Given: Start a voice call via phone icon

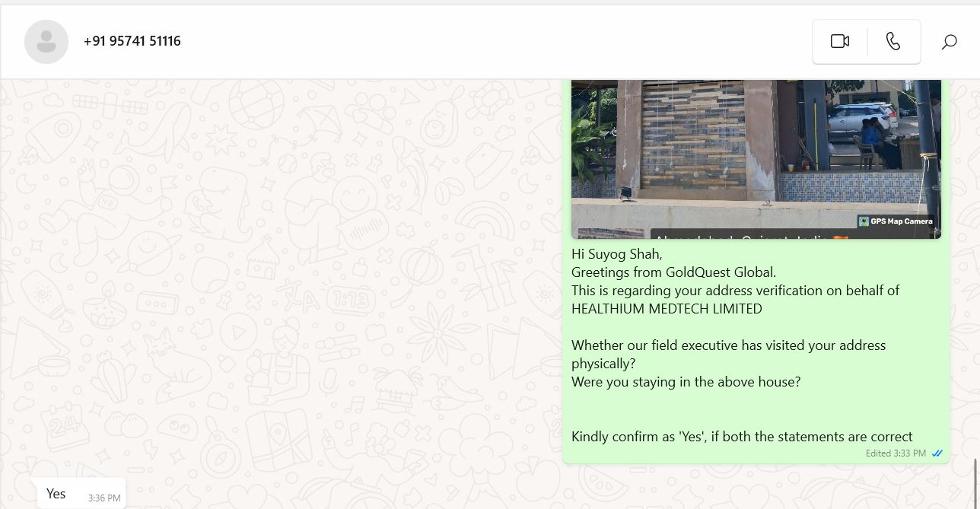Looking at the screenshot, I should [893, 42].
